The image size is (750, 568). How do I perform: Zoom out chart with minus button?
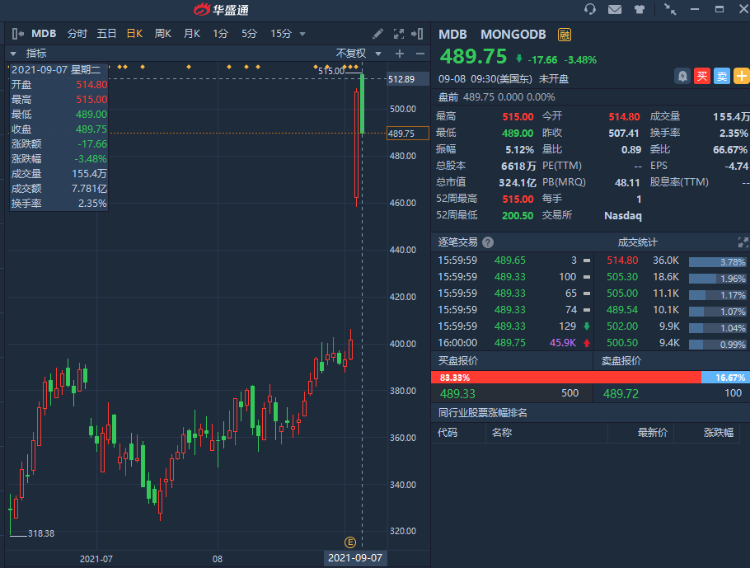[419, 53]
